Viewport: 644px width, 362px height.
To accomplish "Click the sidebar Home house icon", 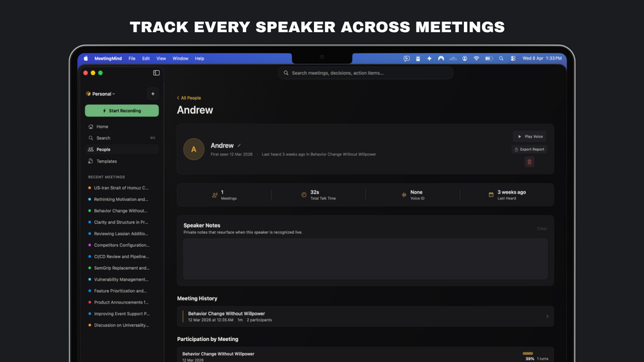I will (91, 126).
